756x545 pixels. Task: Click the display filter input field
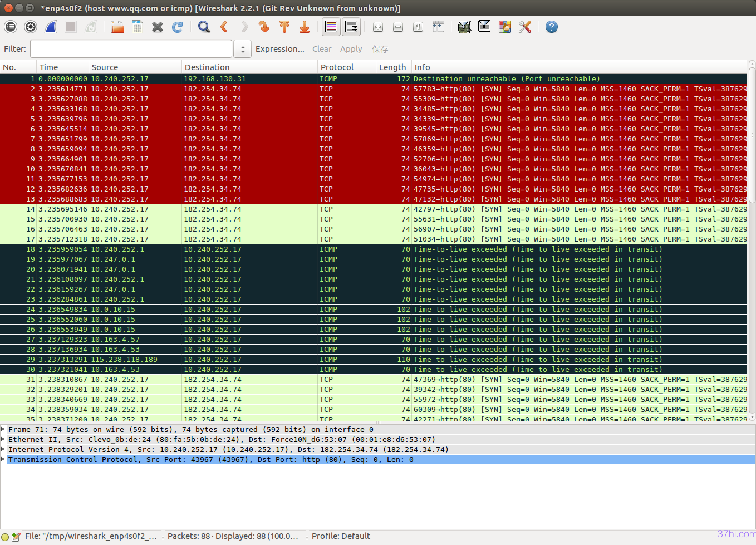click(131, 49)
